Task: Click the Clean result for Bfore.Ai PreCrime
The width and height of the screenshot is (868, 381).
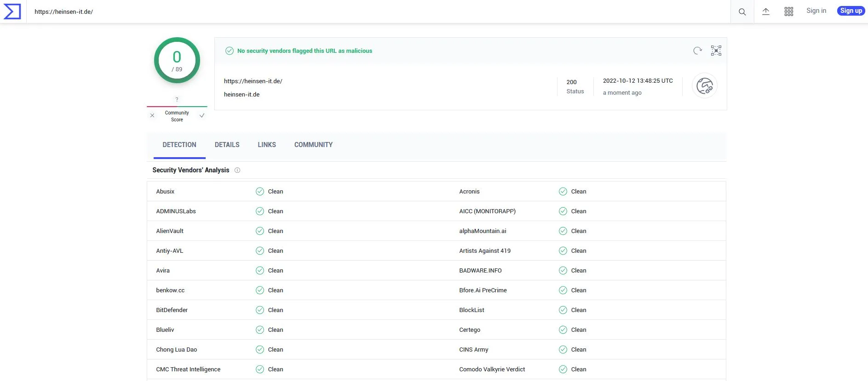Action: click(x=579, y=290)
